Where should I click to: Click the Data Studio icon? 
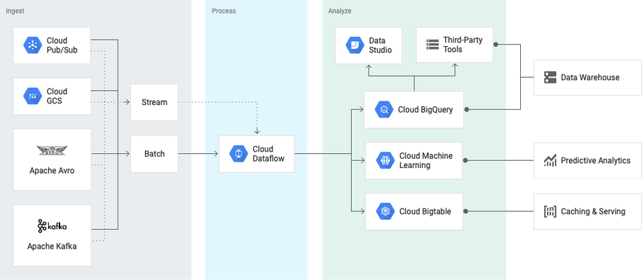(355, 45)
